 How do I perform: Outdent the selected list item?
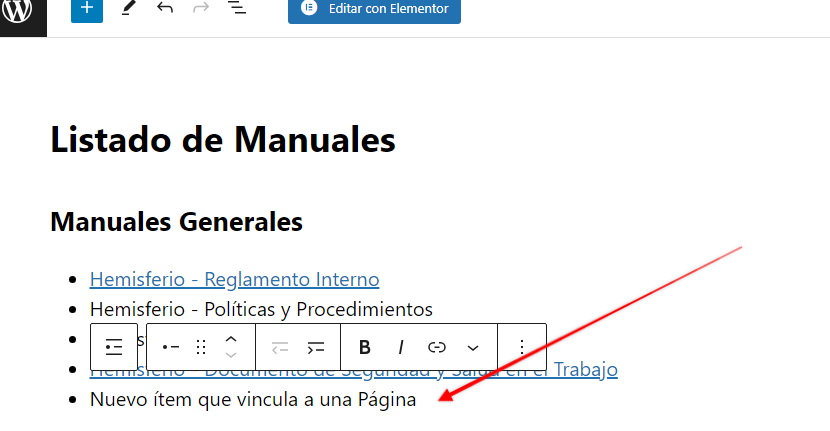pos(280,348)
